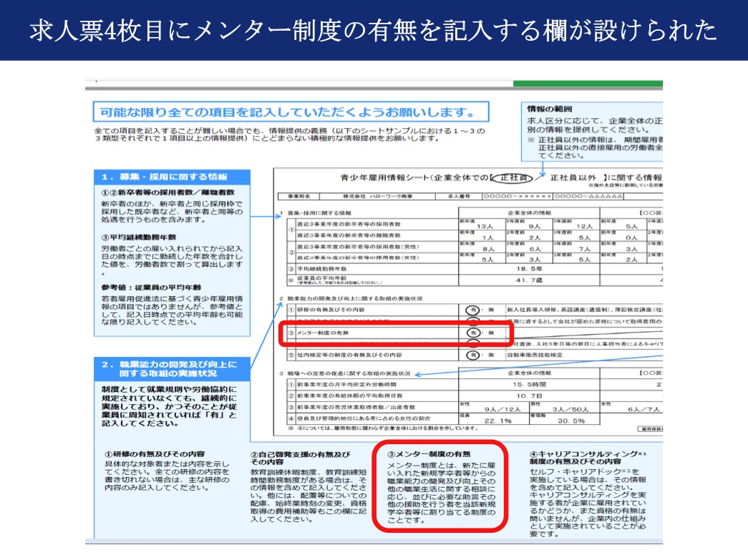Click the slide title about 求人票4枚目

pyautogui.click(x=374, y=31)
